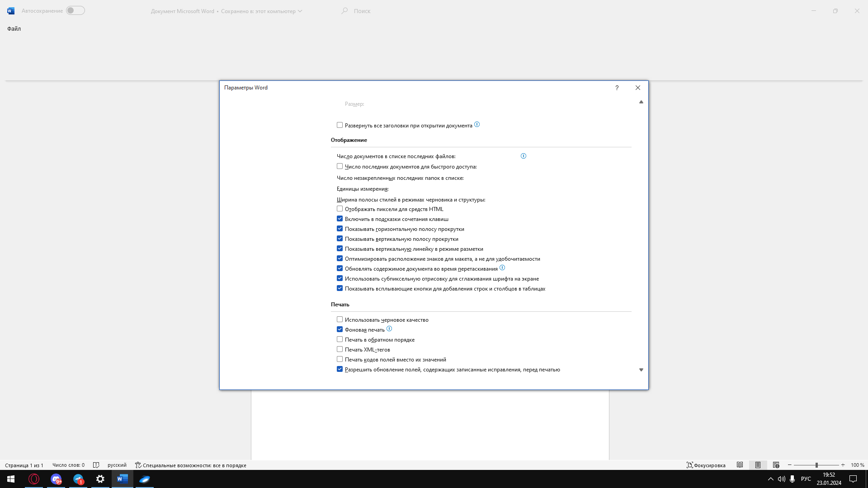Click info icon next to Развернуть все заголовки
Viewport: 868px width, 488px height.
click(477, 125)
